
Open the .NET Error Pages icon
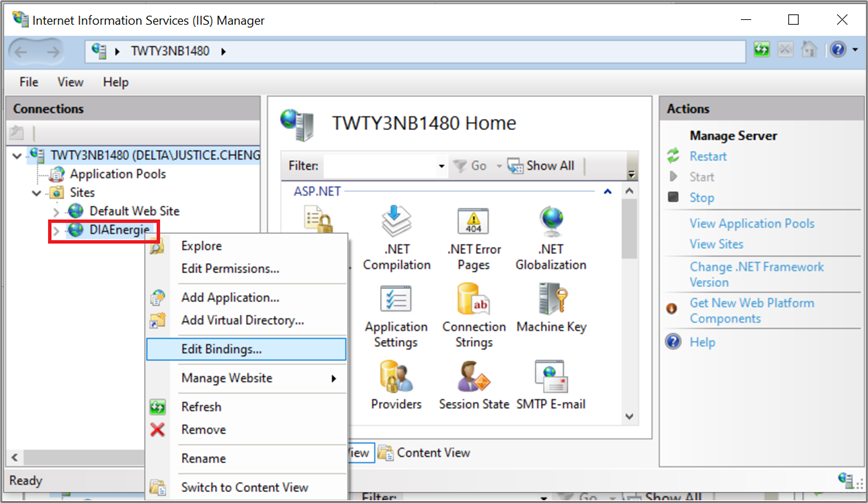(473, 239)
